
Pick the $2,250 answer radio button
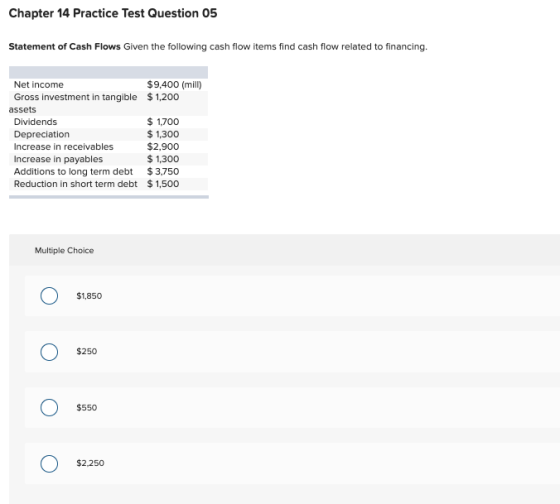(49, 464)
